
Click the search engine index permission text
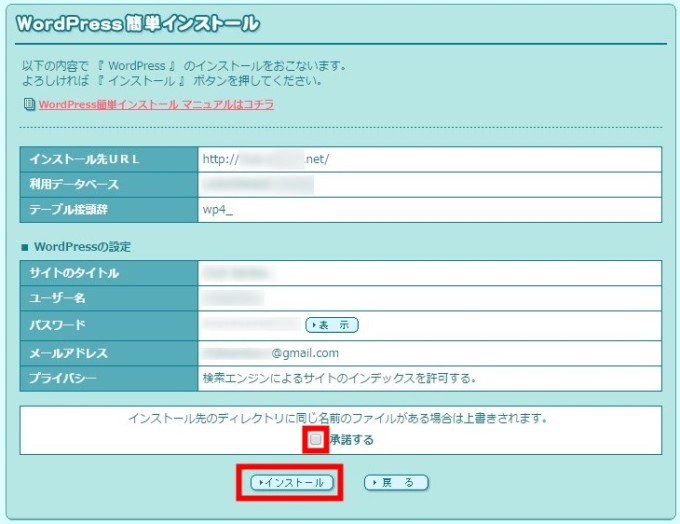pyautogui.click(x=338, y=379)
